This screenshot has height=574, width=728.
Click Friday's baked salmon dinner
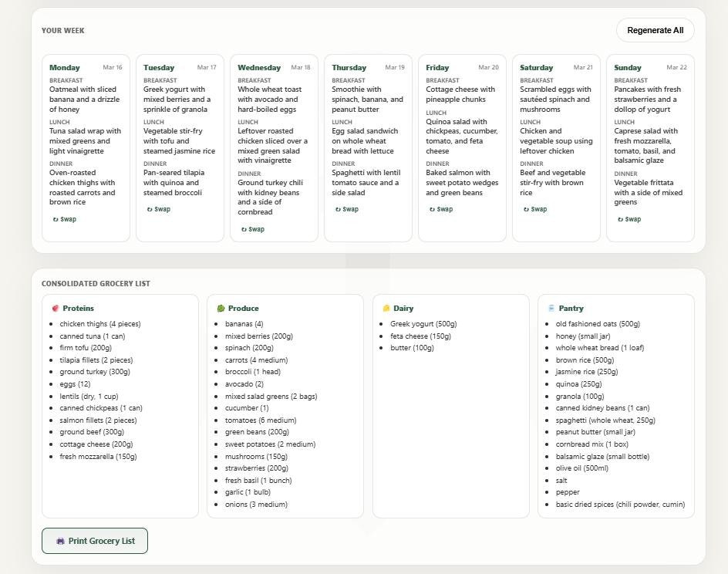(x=462, y=183)
